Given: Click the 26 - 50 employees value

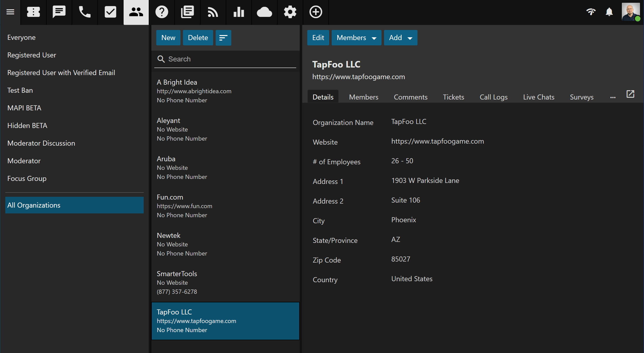Looking at the screenshot, I should 402,161.
